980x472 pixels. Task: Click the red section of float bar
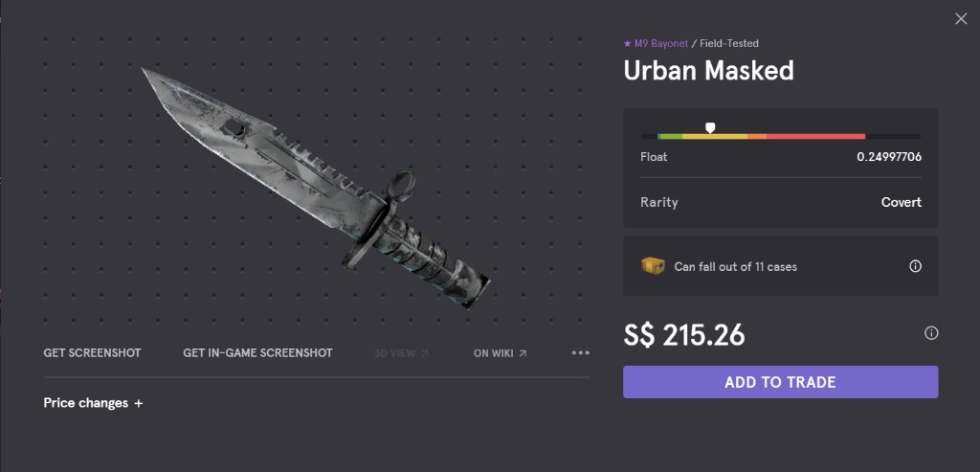tap(815, 136)
